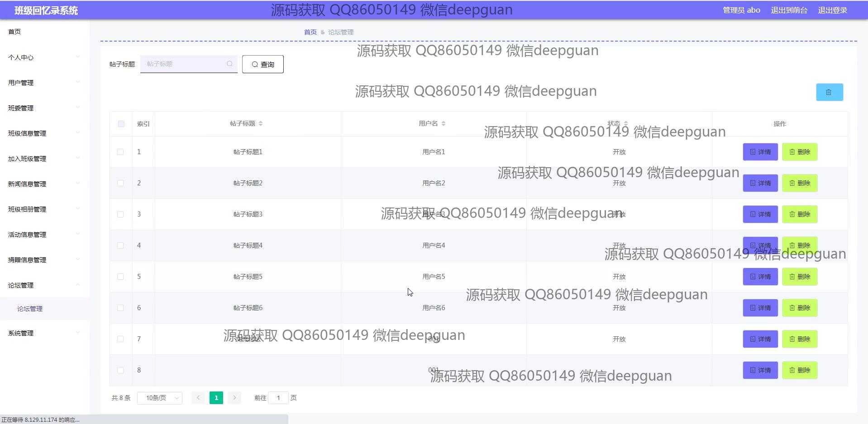Go to previous page arrow
The image size is (868, 424).
[x=198, y=398]
